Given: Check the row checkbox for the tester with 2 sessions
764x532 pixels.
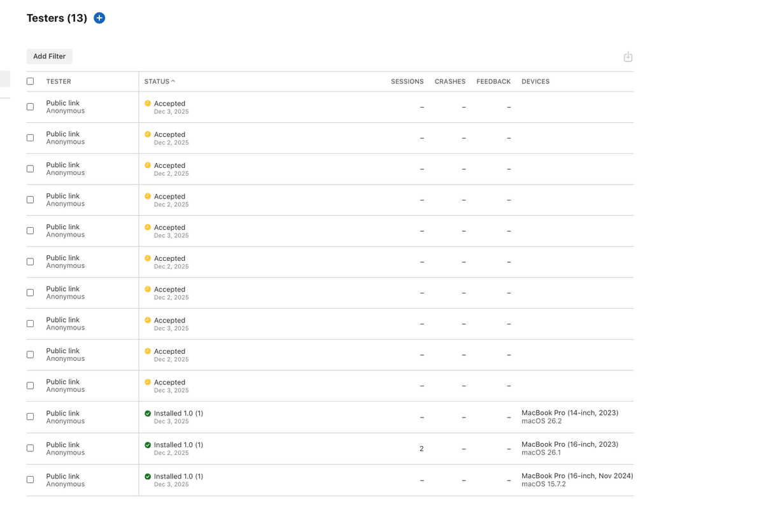Looking at the screenshot, I should (30, 448).
